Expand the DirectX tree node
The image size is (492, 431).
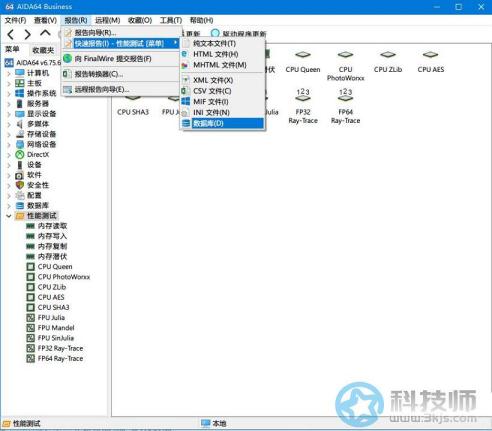(x=9, y=155)
